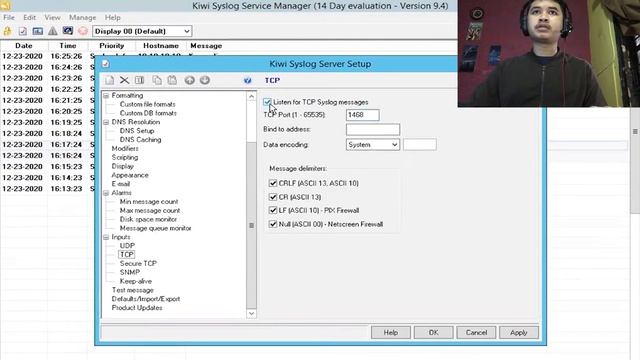The image size is (640, 360).
Task: Click the yellow padlock icon in main toolbar
Action: 7,31
